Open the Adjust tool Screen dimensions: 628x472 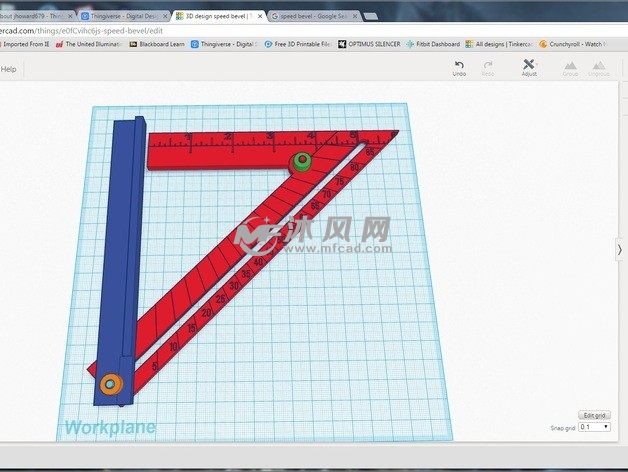[x=529, y=66]
